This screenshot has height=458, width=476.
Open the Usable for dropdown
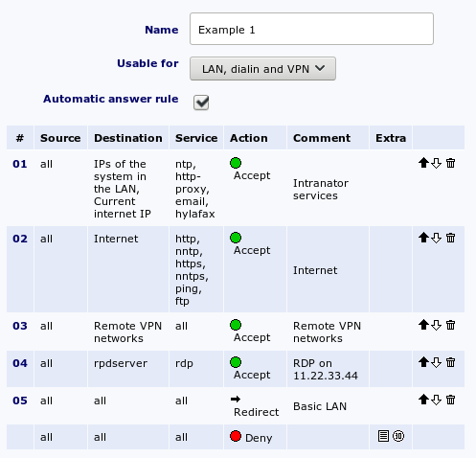click(262, 69)
